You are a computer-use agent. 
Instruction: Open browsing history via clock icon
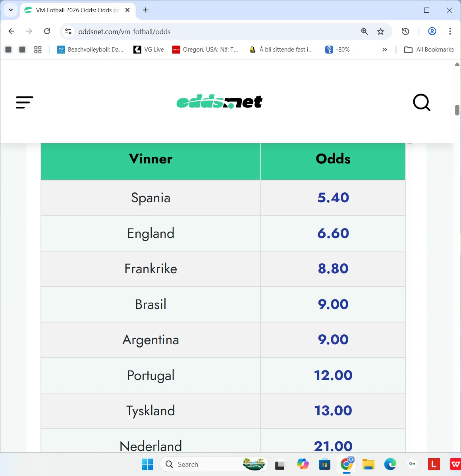[405, 31]
